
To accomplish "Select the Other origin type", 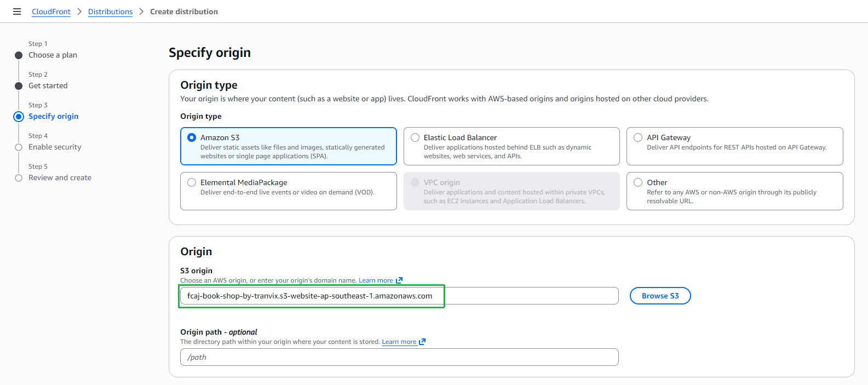I will tap(734, 191).
